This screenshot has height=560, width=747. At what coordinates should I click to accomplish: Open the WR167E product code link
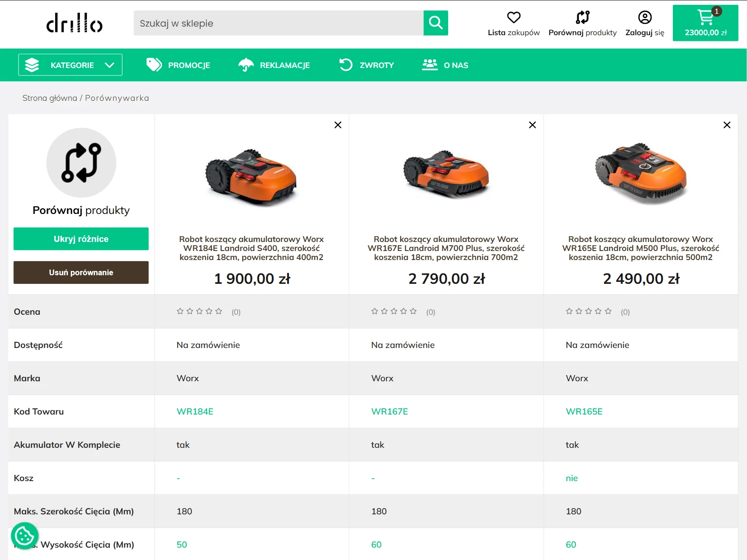click(389, 412)
